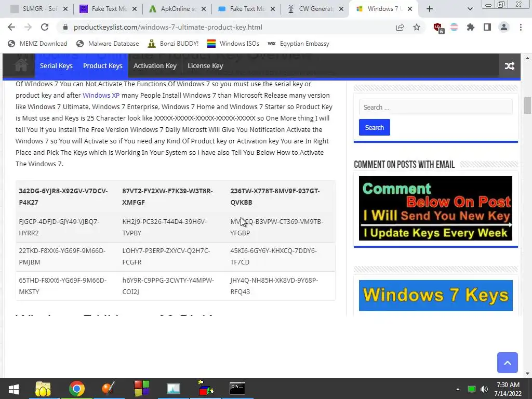Open the uBlock shield extension icon

(x=438, y=28)
